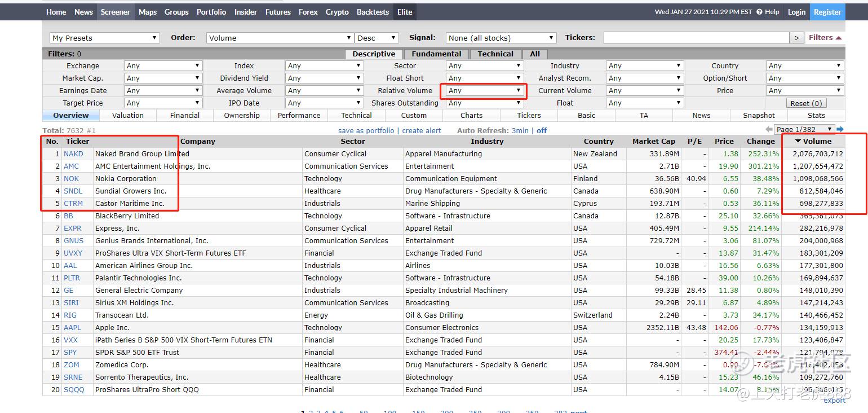Click the Reset (0) button
The height and width of the screenshot is (413, 868).
[x=806, y=103]
